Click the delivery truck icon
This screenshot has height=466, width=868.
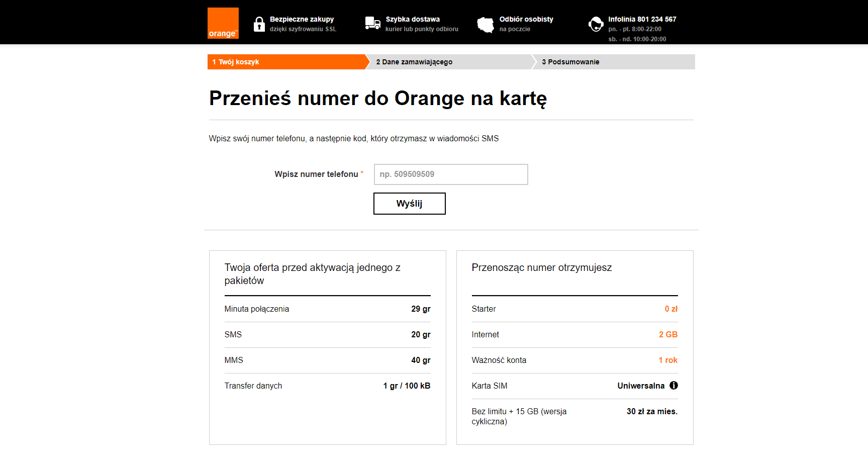(372, 23)
